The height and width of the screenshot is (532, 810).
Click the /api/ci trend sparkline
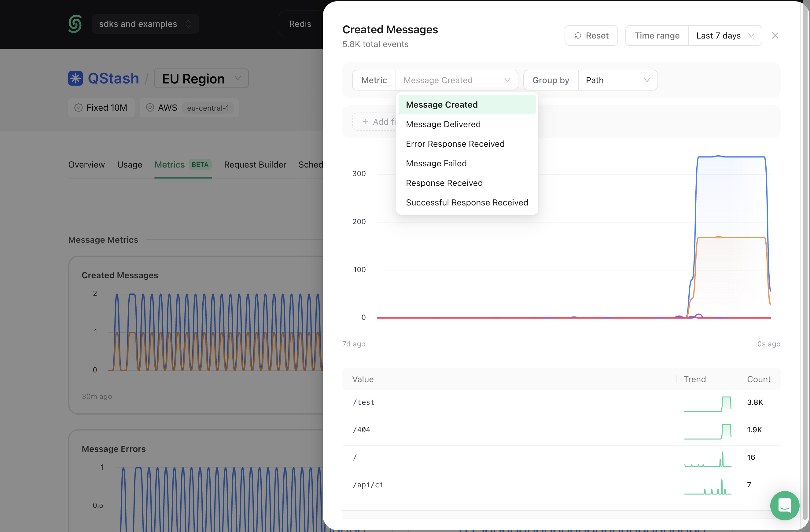pos(708,487)
